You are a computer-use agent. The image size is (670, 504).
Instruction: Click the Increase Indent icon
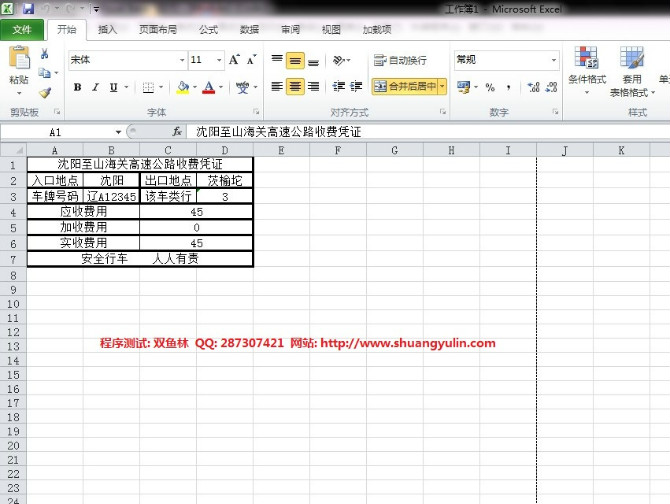point(356,87)
